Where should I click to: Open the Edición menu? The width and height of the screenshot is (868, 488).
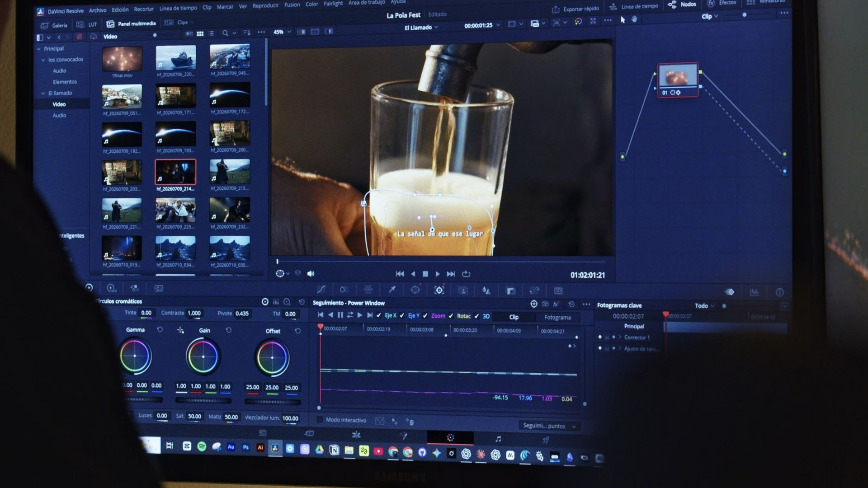[120, 9]
